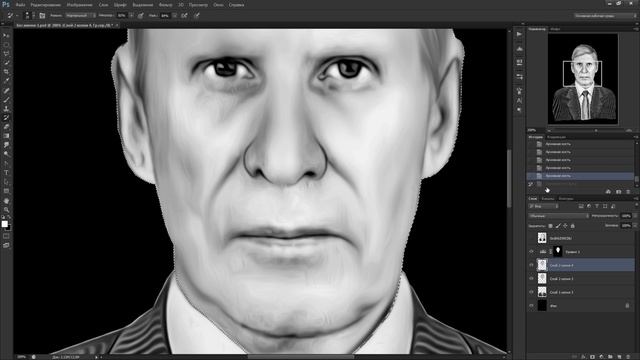Select the Horizontal Type tool
The height and width of the screenshot is (360, 640).
(6, 173)
